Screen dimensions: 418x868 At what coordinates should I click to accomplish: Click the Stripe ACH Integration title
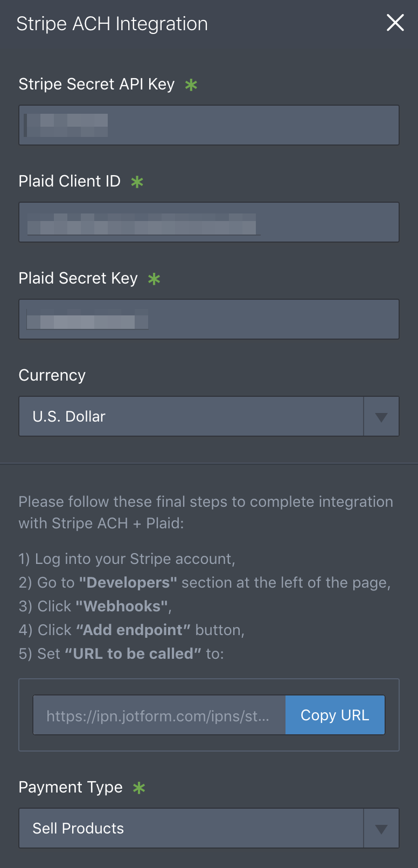(x=112, y=24)
